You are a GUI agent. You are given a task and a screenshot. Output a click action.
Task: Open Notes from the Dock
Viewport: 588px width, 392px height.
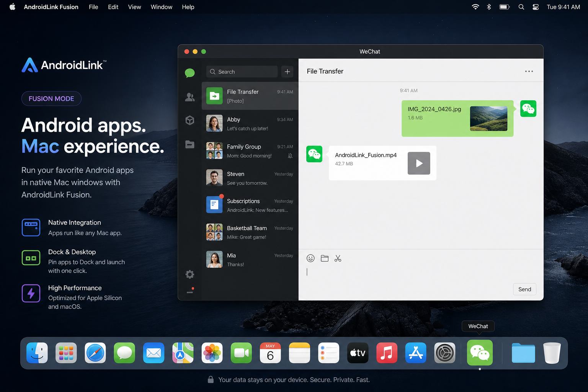coord(299,353)
